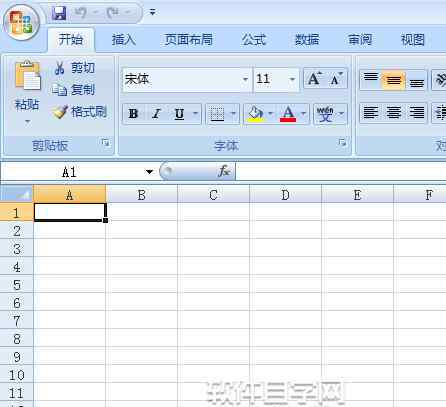Click the Paste clipboard icon
Image resolution: width=446 pixels, height=407 pixels.
coord(28,75)
